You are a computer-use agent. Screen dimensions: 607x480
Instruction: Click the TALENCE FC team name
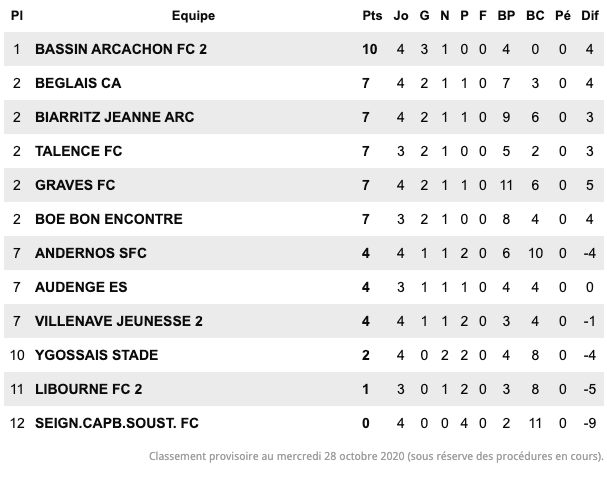(x=79, y=151)
